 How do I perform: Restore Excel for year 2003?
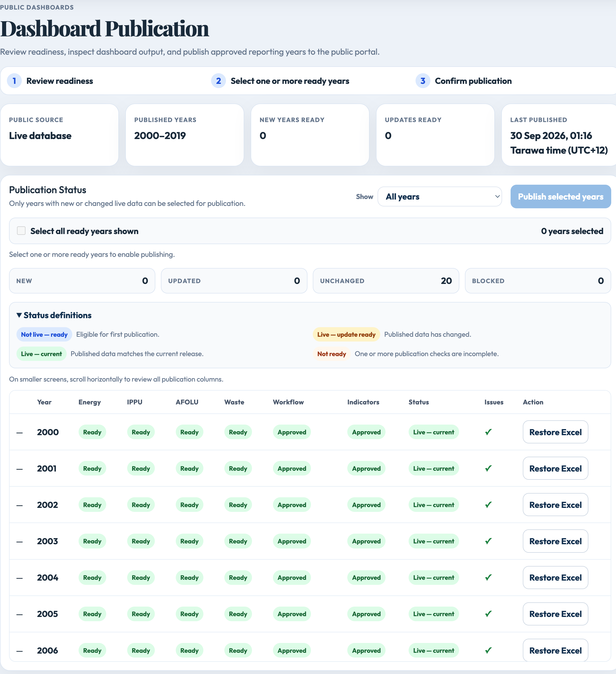coord(555,541)
